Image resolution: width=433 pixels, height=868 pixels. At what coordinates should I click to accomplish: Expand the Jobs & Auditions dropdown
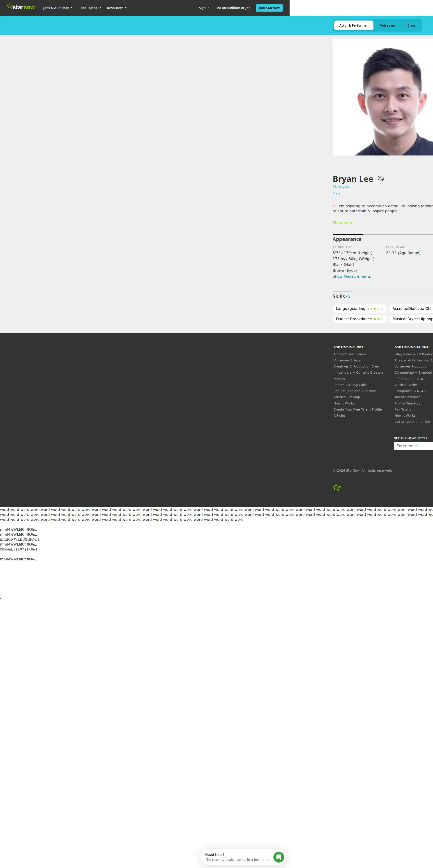pos(58,8)
